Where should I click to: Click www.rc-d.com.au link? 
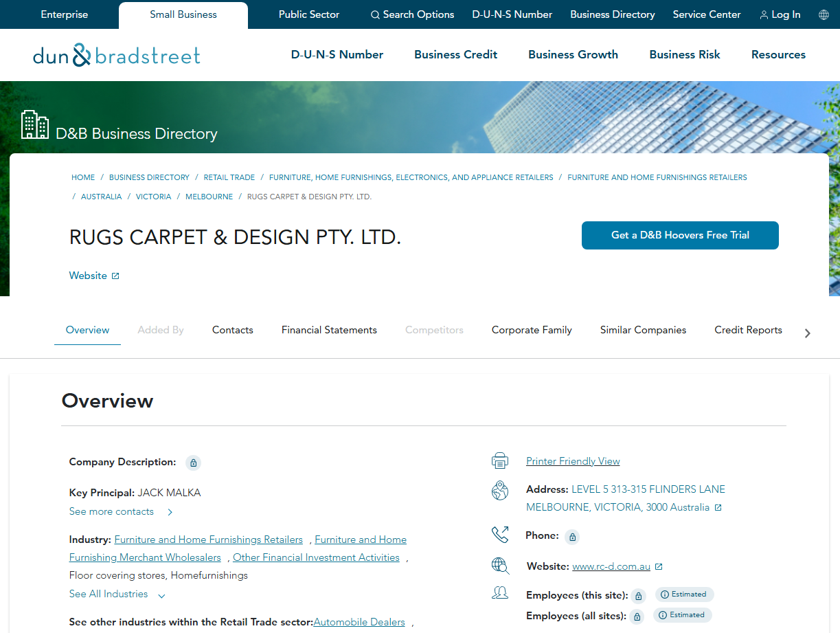(611, 567)
